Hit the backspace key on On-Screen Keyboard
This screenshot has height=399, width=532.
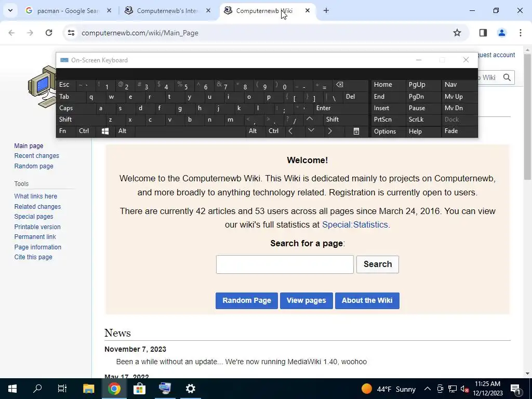pyautogui.click(x=351, y=85)
